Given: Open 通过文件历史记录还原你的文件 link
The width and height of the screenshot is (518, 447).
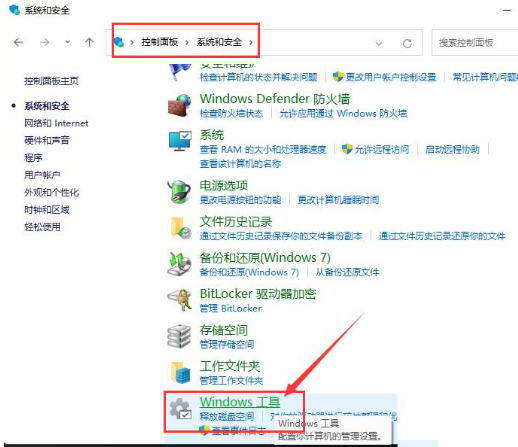Looking at the screenshot, I should [442, 236].
